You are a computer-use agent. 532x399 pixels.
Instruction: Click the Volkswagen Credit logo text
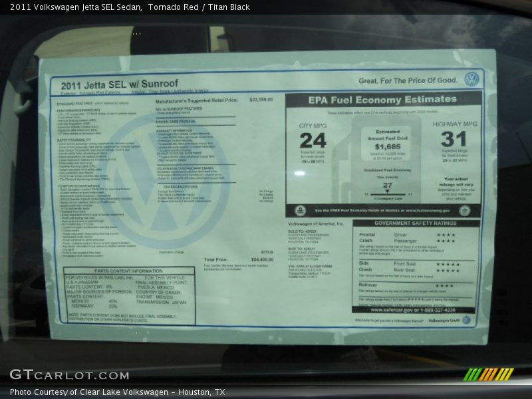pos(444,321)
